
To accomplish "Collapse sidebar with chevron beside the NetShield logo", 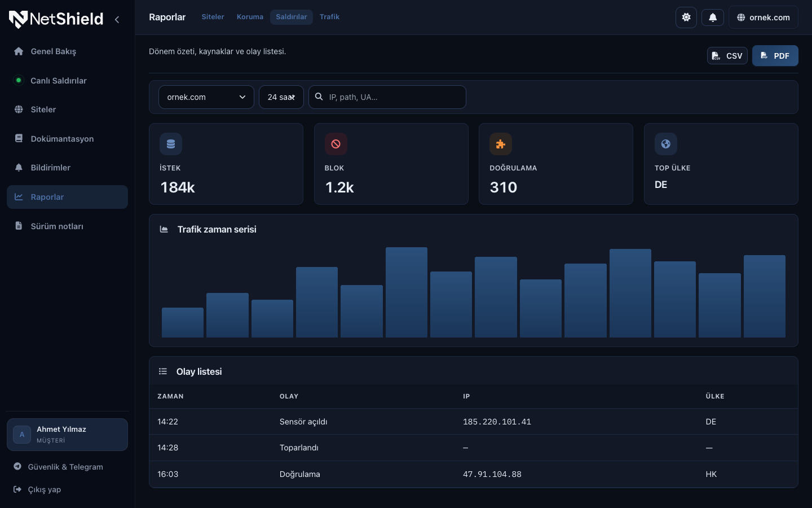I will pyautogui.click(x=117, y=19).
